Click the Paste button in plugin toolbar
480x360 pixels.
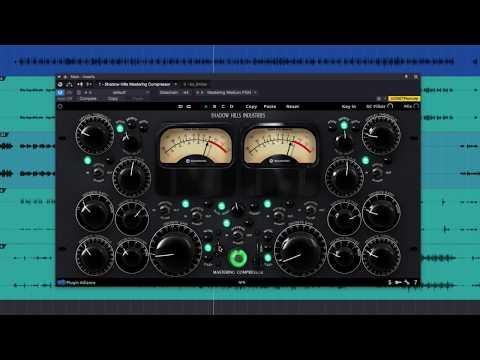coord(270,107)
